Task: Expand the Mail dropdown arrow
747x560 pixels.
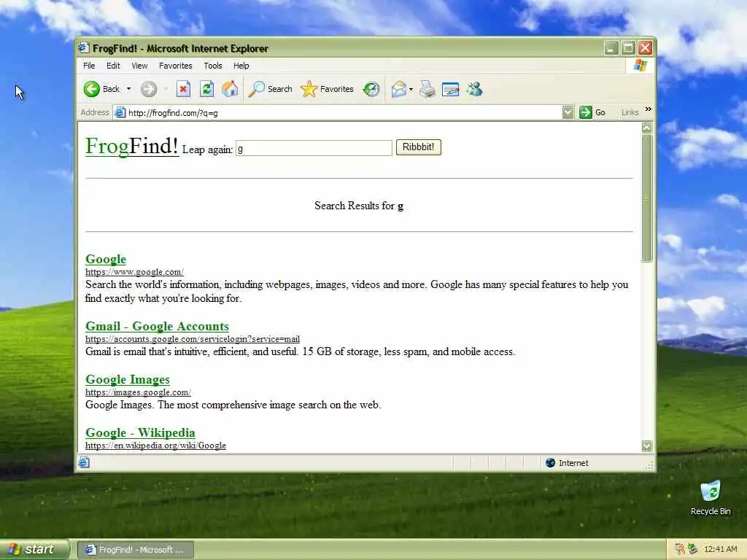Action: 411,89
